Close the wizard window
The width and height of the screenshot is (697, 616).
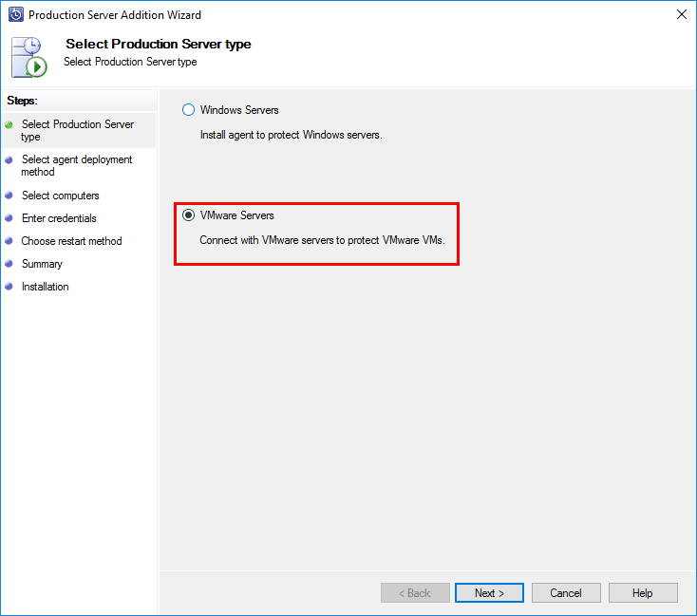pos(681,15)
